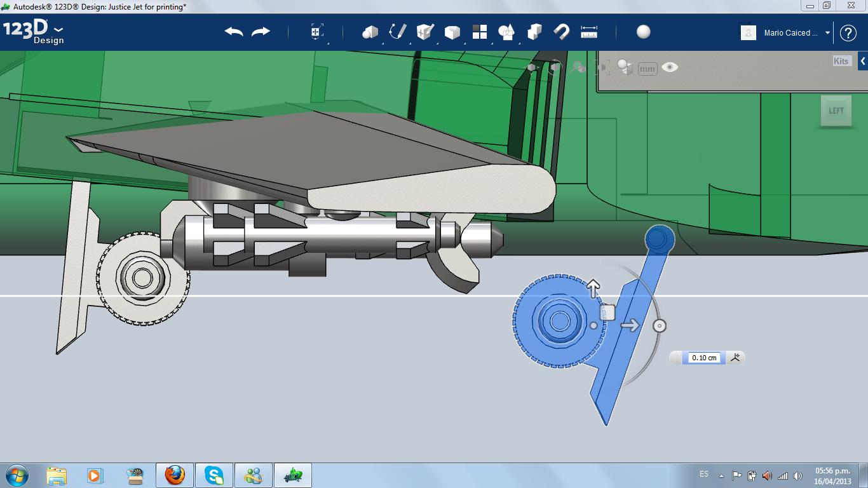Screen dimensions: 868x488
Task: Open the Mario Caiced account dropdown
Action: point(797,33)
